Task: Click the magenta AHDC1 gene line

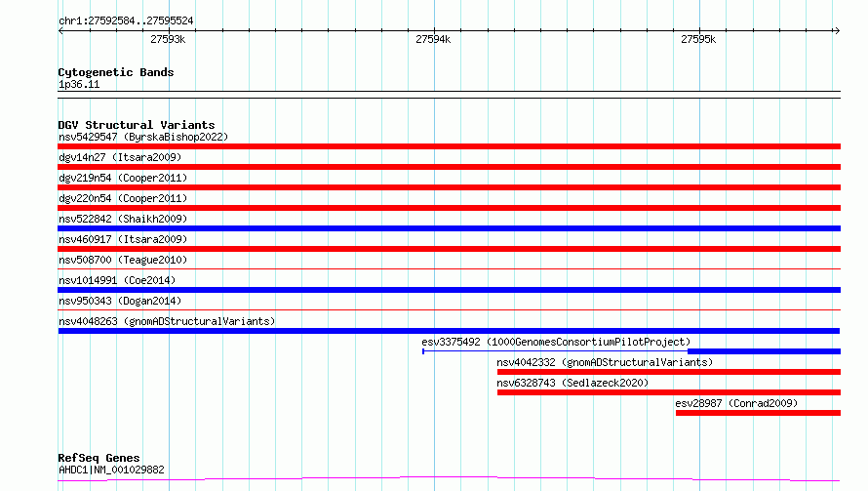Action: (449, 479)
